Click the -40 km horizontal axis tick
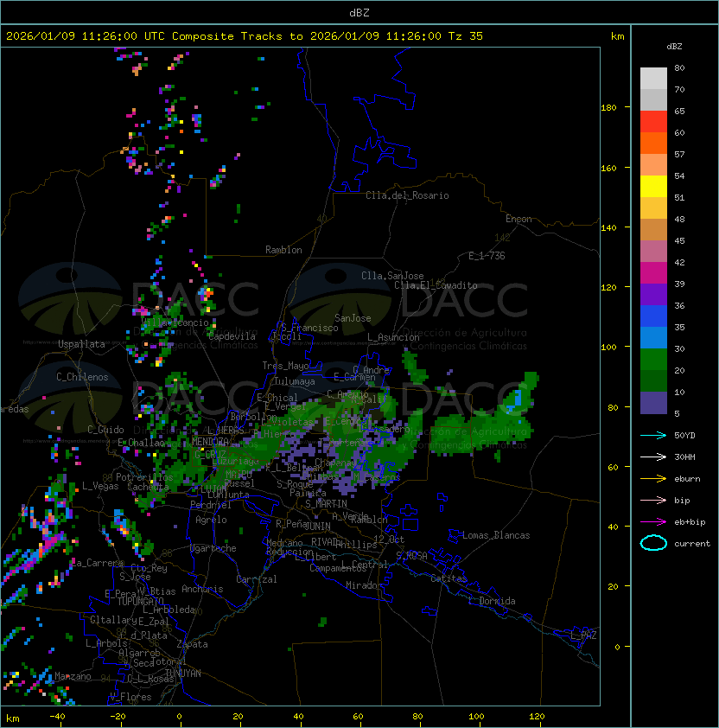This screenshot has height=728, width=719. (x=58, y=717)
